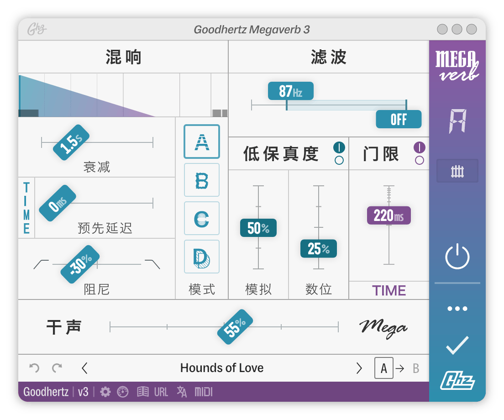Click the Ghz logo at sidebar bottom
The width and height of the screenshot is (504, 420).
tap(457, 380)
